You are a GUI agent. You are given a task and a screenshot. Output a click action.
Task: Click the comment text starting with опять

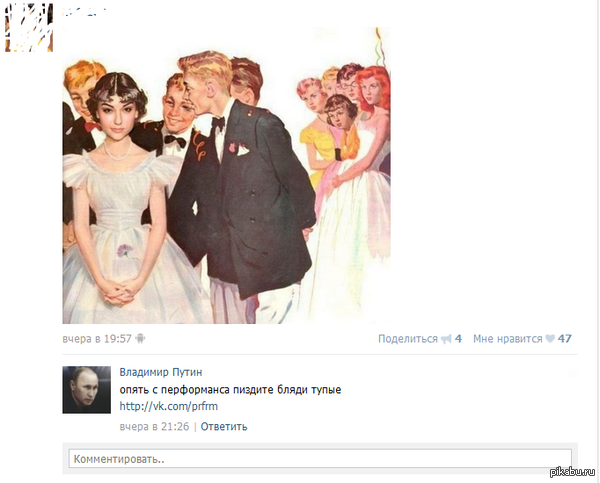pyautogui.click(x=230, y=389)
